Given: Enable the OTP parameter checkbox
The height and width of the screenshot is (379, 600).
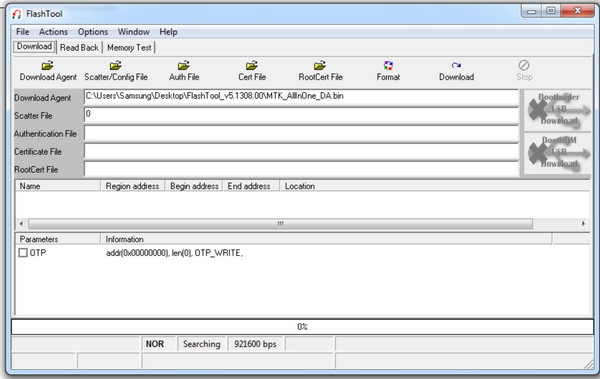Looking at the screenshot, I should pyautogui.click(x=23, y=253).
